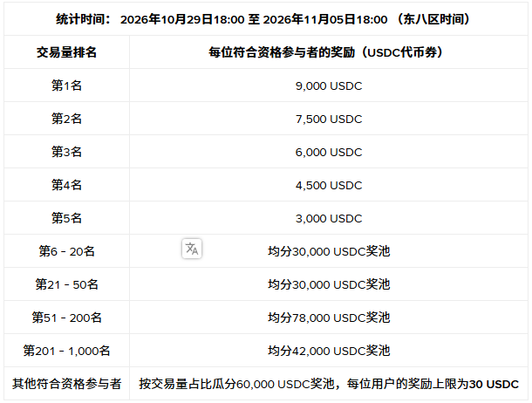This screenshot has height=403, width=532.
Task: Click the 60,000 USDC pool description text
Action: pyautogui.click(x=329, y=384)
